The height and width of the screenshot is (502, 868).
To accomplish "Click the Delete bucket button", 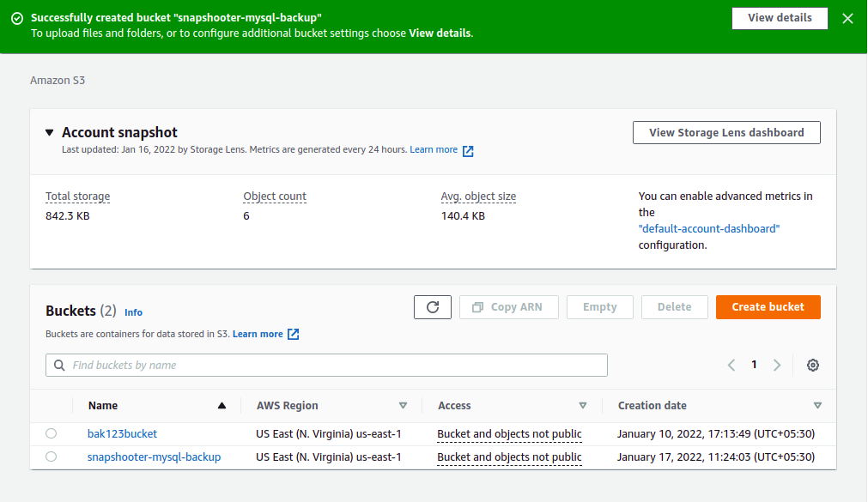I will pos(674,307).
